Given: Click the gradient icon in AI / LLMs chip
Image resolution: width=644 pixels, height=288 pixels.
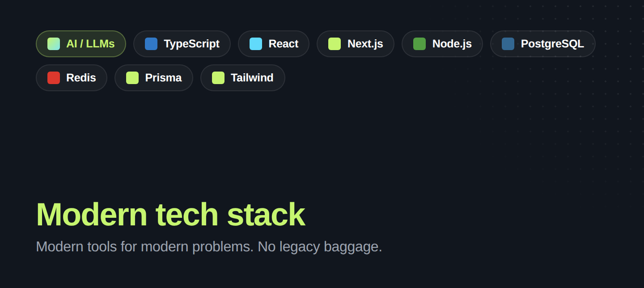Looking at the screenshot, I should (54, 44).
